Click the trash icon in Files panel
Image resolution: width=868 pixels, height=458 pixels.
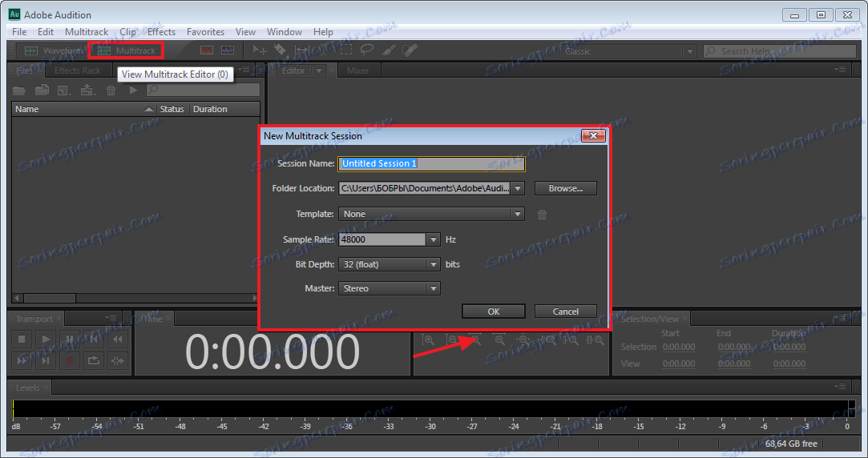pos(111,90)
